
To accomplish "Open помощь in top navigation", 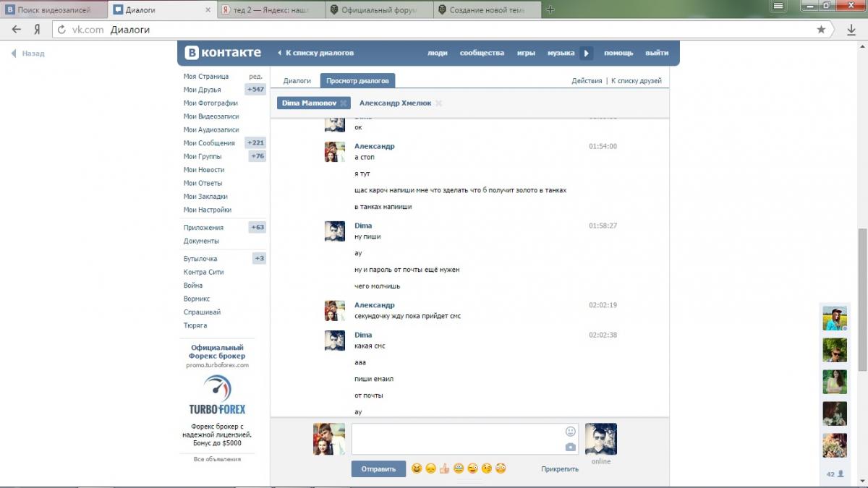I will pos(618,53).
